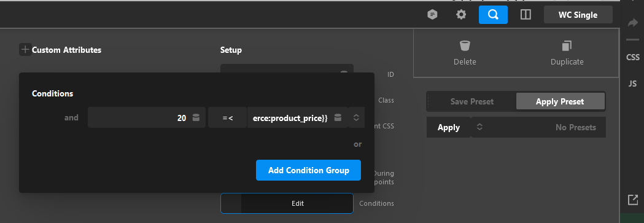Click the Edit conditions button
The height and width of the screenshot is (223, 644).
point(287,203)
